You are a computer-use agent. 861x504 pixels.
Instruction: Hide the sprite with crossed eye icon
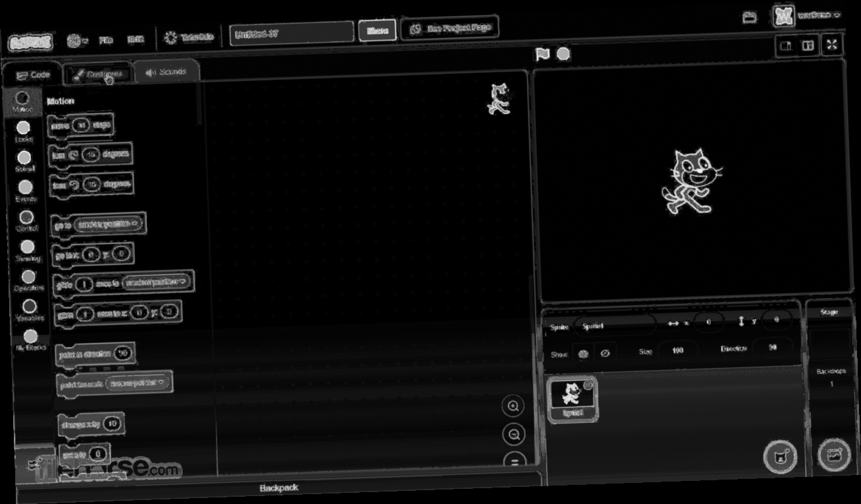604,353
